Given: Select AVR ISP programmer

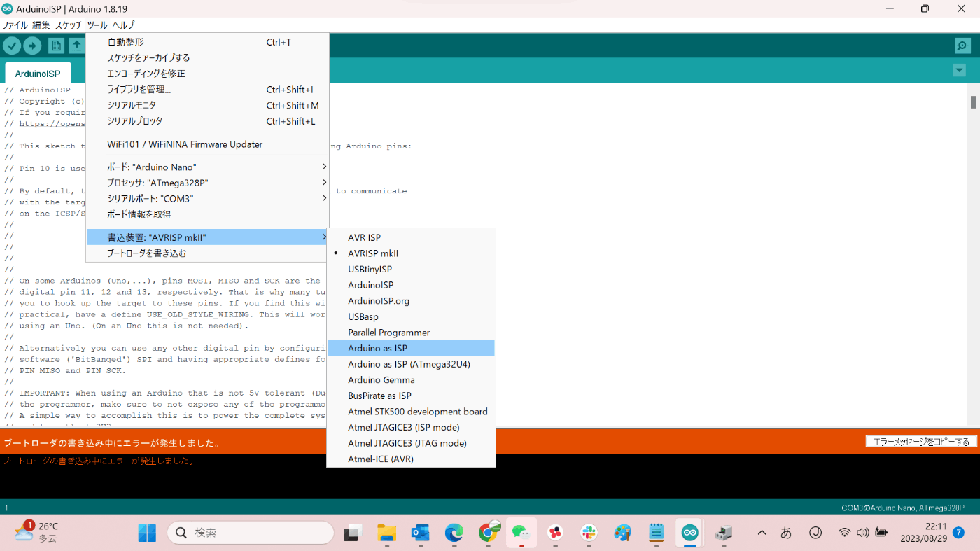Looking at the screenshot, I should click(x=411, y=237).
